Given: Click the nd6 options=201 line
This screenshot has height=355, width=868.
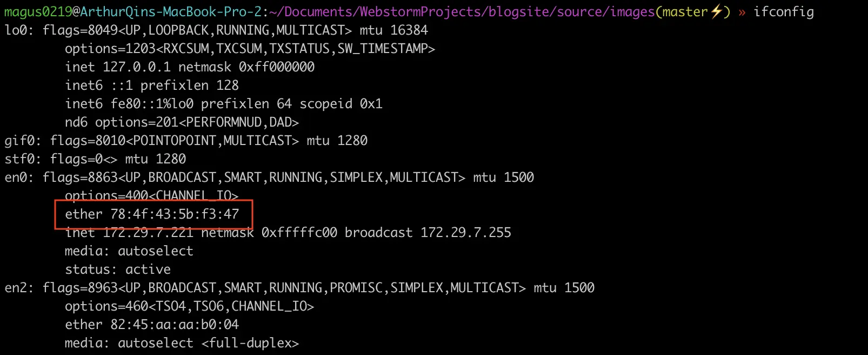Looking at the screenshot, I should tap(182, 122).
